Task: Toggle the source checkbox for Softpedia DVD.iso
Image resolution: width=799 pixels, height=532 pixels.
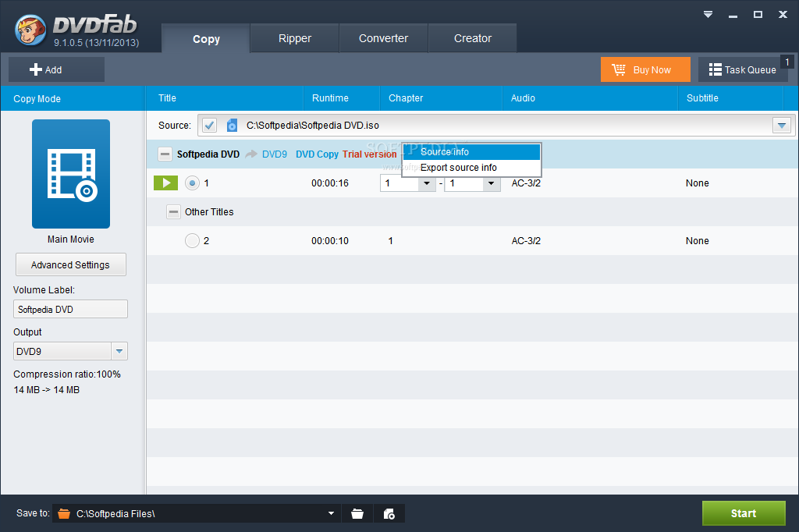Action: pyautogui.click(x=209, y=126)
